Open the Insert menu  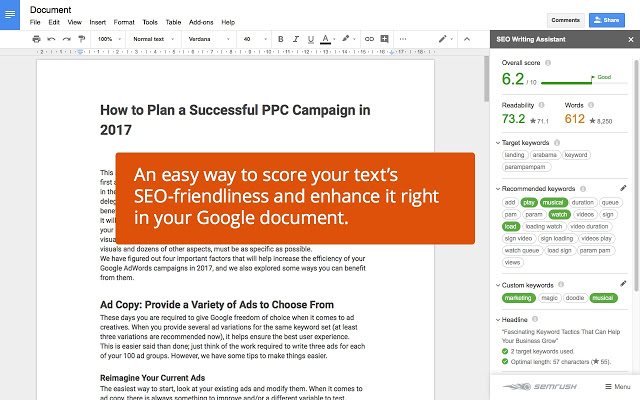(98, 22)
